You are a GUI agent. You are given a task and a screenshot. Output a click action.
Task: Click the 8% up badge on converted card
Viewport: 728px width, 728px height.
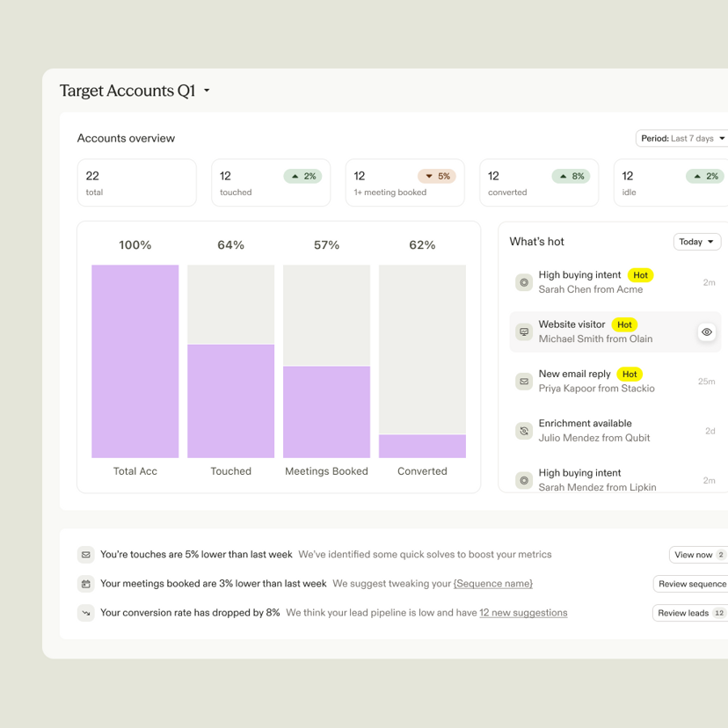pos(571,177)
